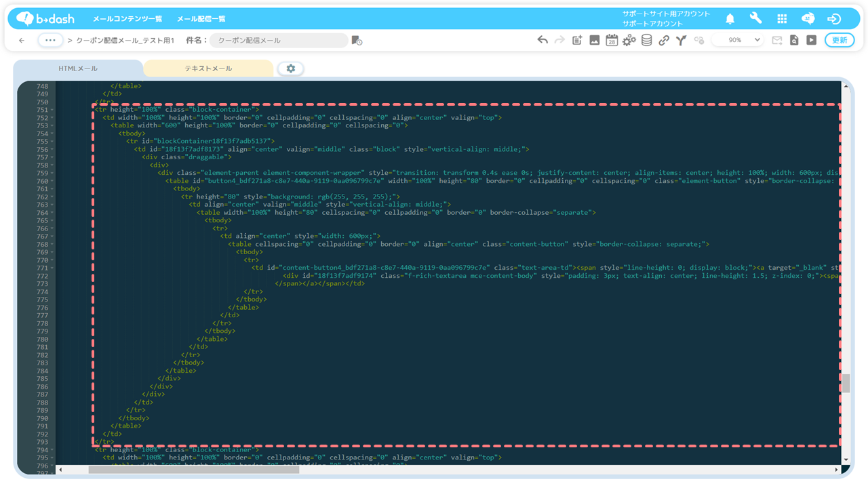Open the notifications bell

tap(730, 19)
